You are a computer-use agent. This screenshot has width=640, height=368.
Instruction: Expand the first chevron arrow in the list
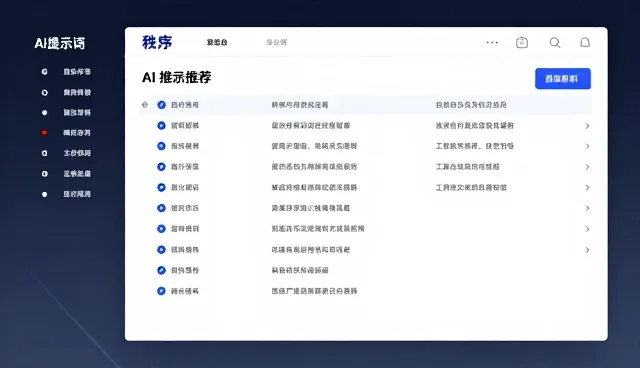tap(587, 126)
